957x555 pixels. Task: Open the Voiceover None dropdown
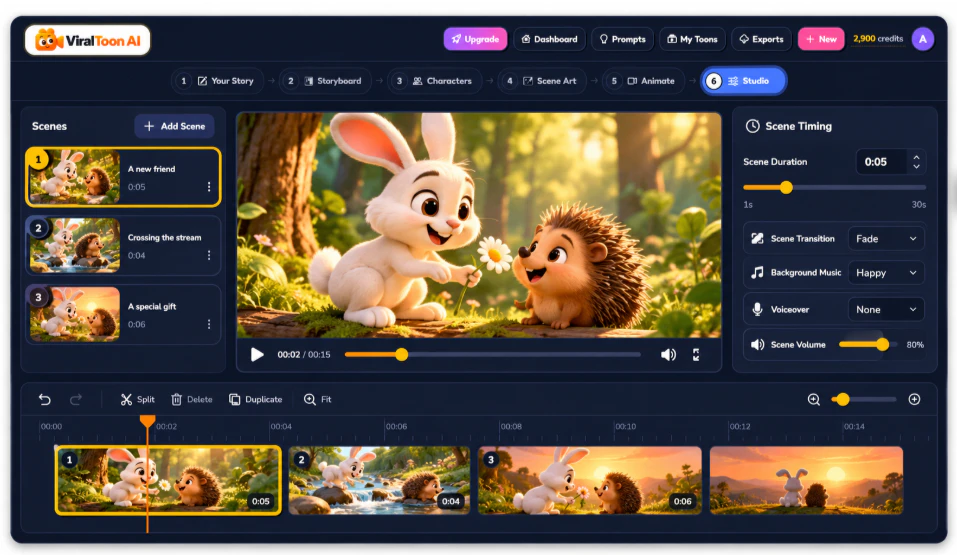[886, 310]
